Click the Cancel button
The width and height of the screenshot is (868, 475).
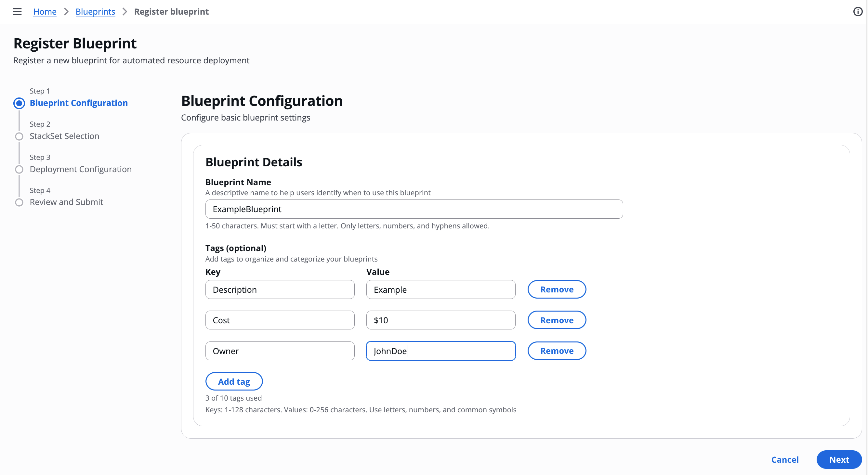tap(785, 459)
